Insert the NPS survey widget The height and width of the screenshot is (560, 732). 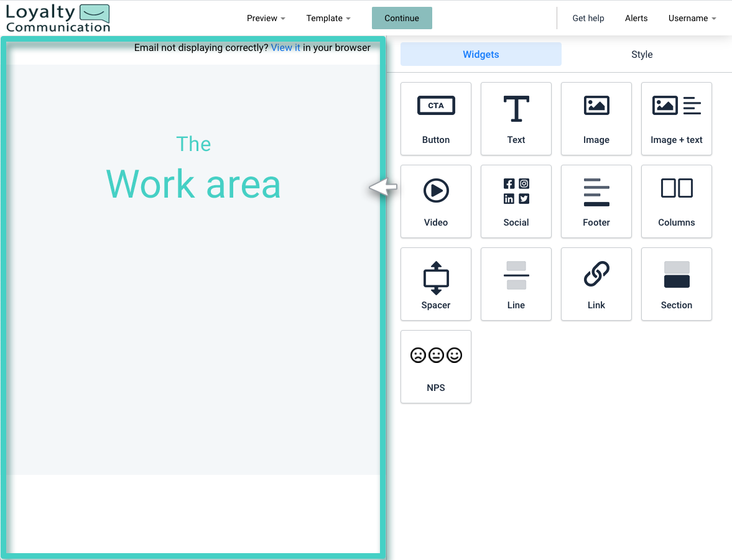pyautogui.click(x=435, y=367)
